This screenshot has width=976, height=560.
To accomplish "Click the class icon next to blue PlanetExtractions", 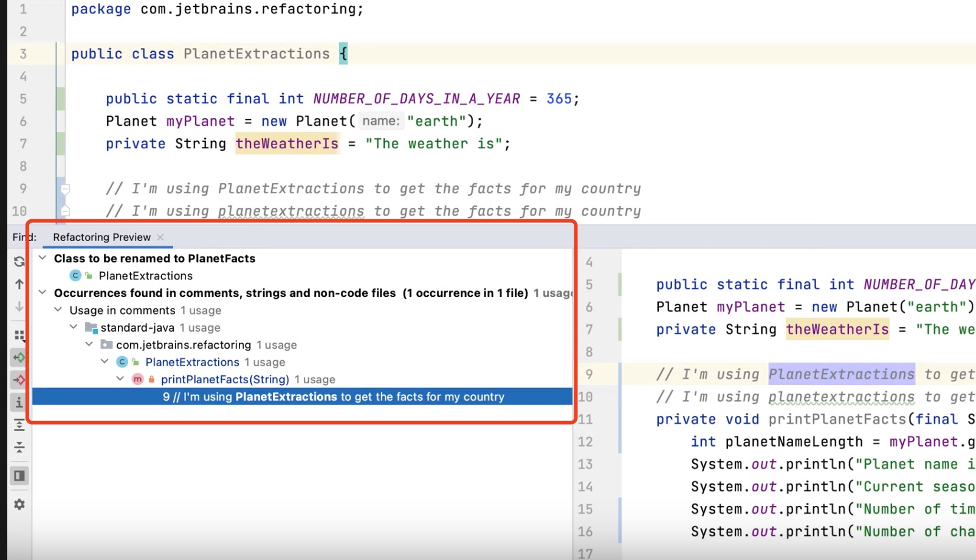I will [122, 362].
